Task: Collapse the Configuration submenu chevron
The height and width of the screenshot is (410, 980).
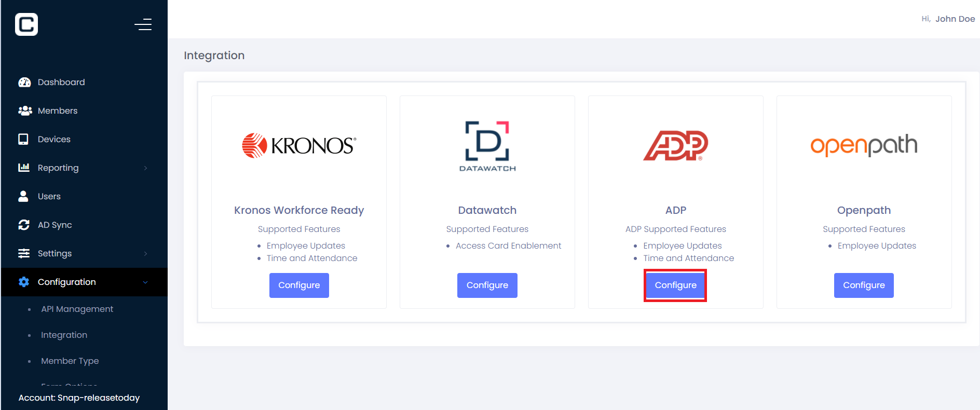Action: 145,282
